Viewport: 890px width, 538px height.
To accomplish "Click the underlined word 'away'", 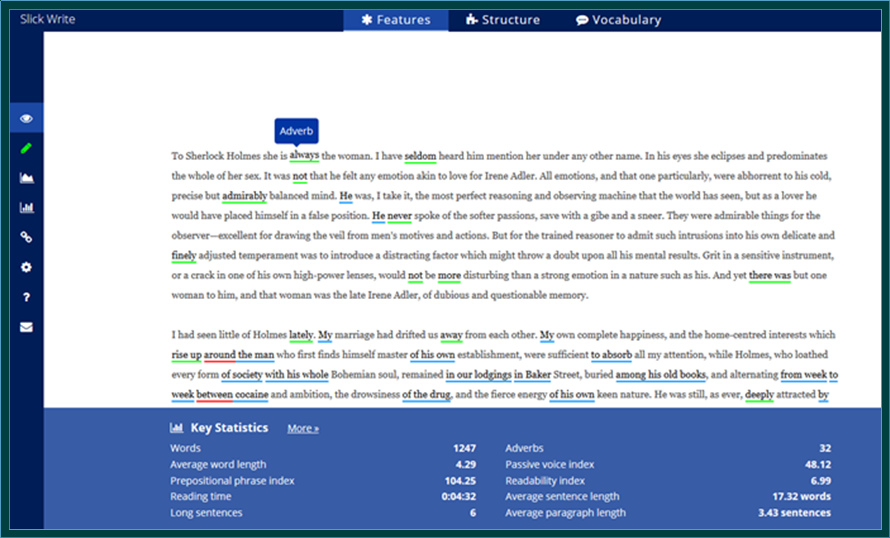I will point(451,335).
